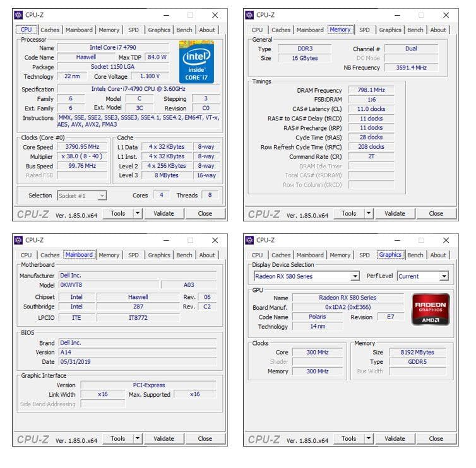Expand Radeon RX 580 Series display device dropdown

(x=355, y=276)
